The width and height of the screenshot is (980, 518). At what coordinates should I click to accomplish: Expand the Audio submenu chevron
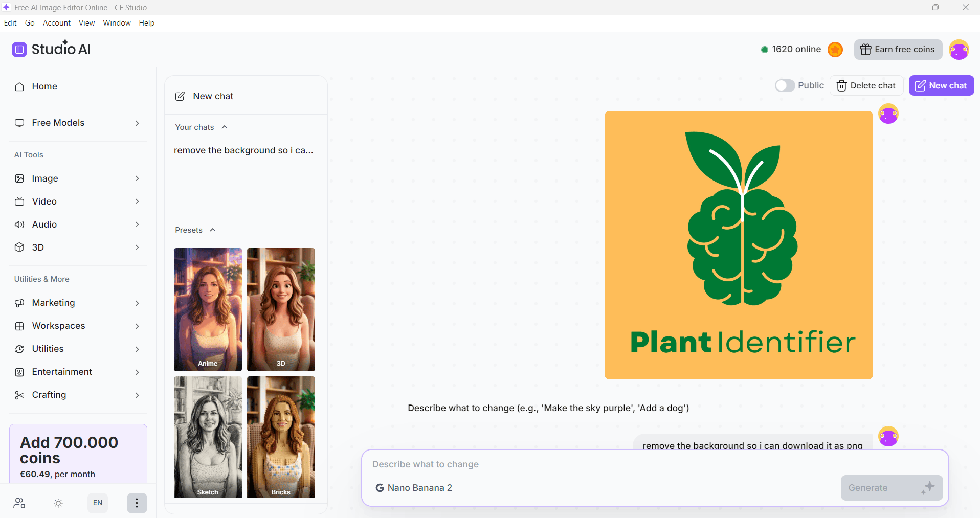click(x=137, y=224)
